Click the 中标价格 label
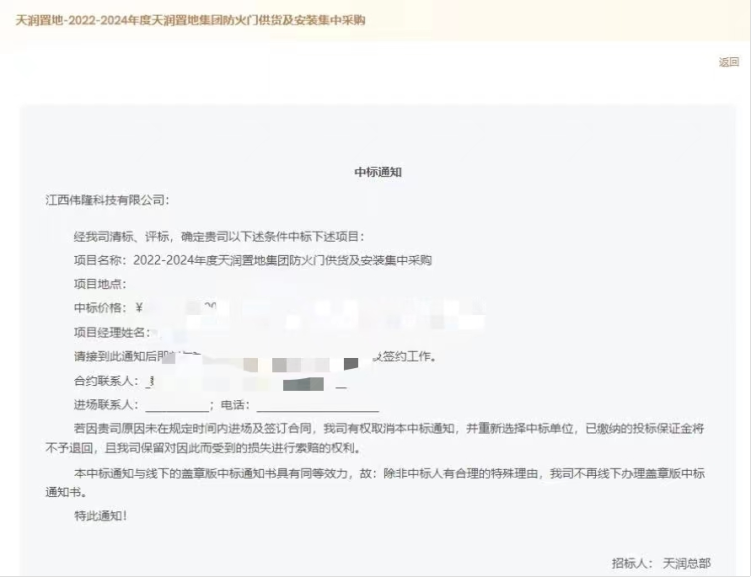 (101, 308)
